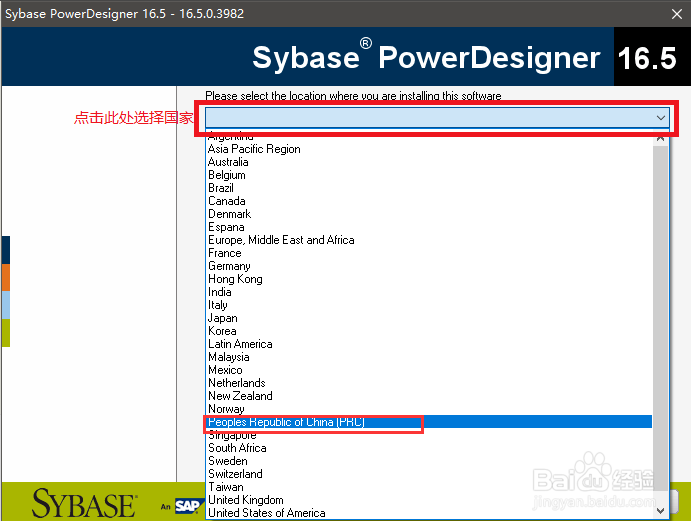
Task: Pick Japan in the location list
Action: pos(430,318)
